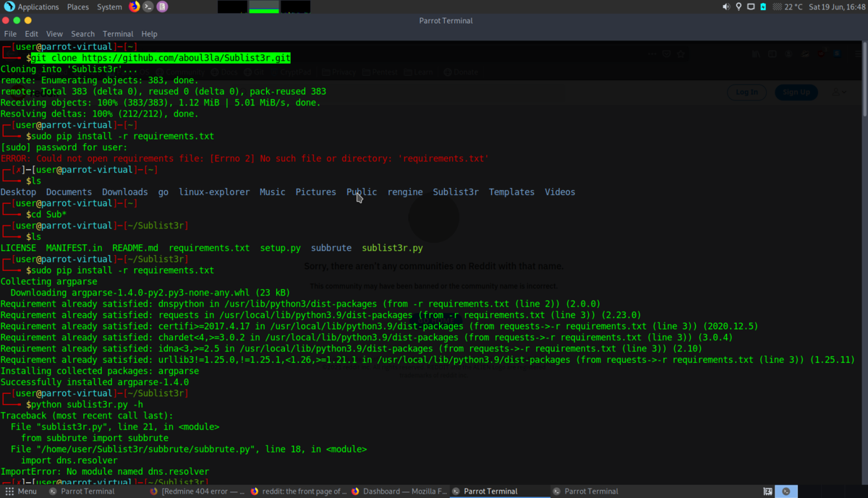Image resolution: width=868 pixels, height=498 pixels.
Task: Switch to Redmine 404 error taskbar window
Action: pos(198,491)
